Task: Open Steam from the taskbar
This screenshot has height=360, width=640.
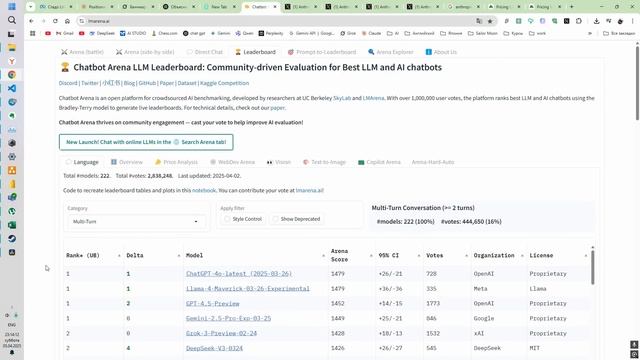Action: click(x=12, y=238)
